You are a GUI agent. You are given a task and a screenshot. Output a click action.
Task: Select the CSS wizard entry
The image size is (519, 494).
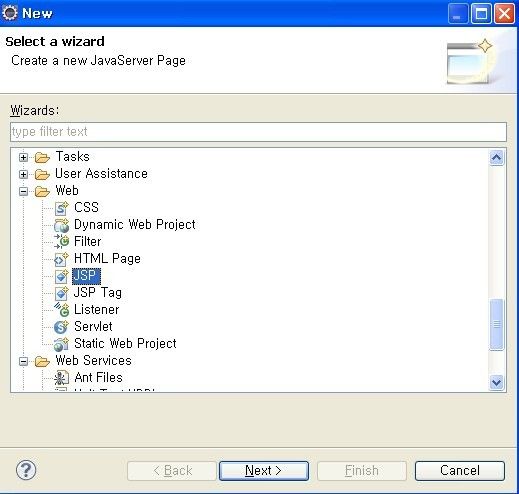click(x=86, y=207)
